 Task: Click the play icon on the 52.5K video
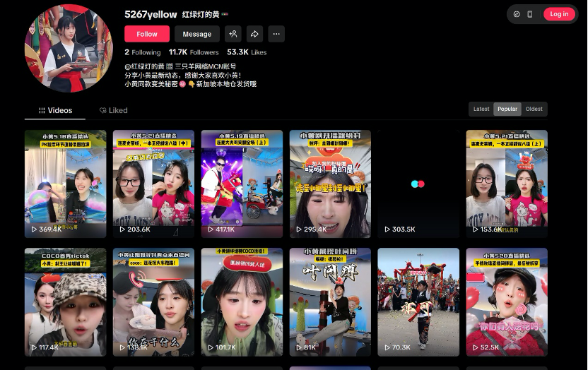475,347
